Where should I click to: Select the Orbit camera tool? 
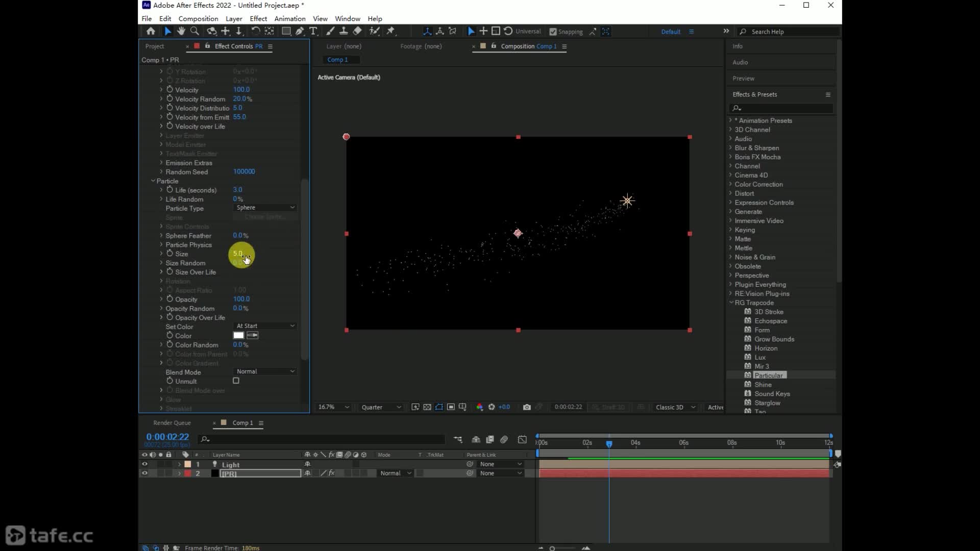pos(211,31)
